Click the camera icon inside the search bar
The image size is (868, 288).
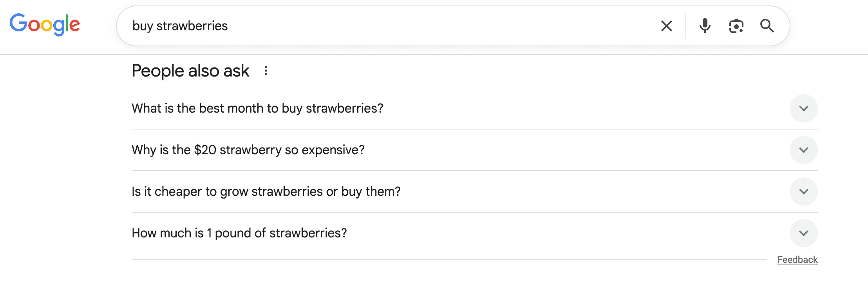pos(736,26)
